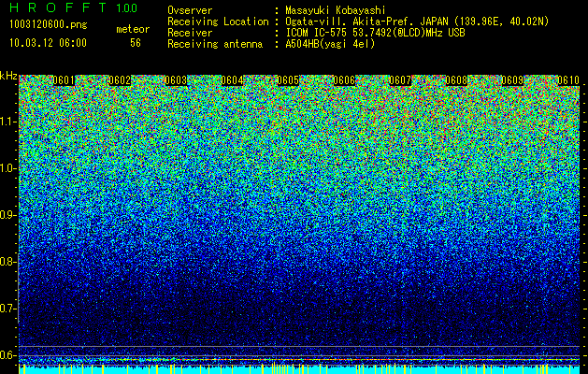Image resolution: width=588 pixels, height=374 pixels.
Task: Click the kHz axis unit label
Action: click(x=8, y=76)
